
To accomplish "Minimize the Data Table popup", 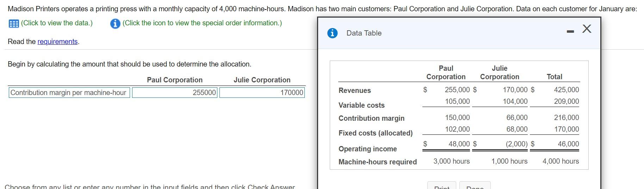I will tap(570, 32).
